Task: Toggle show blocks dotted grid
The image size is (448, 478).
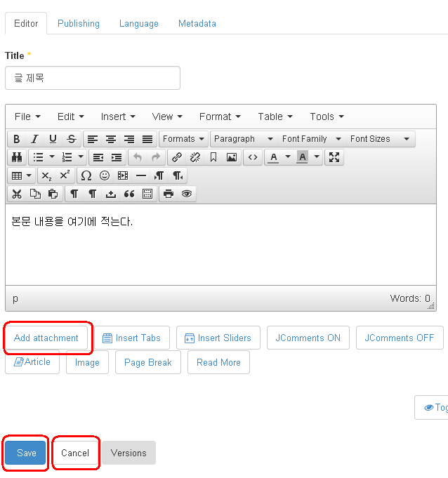Action: (147, 194)
